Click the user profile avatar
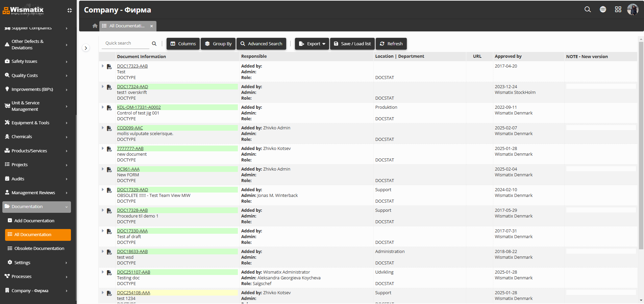The height and width of the screenshot is (304, 644). pos(633,9)
